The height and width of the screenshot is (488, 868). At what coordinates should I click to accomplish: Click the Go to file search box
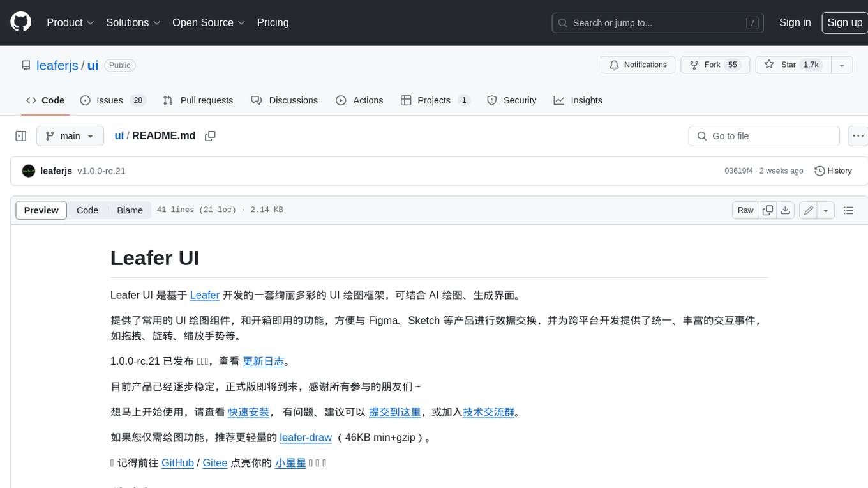pyautogui.click(x=764, y=136)
